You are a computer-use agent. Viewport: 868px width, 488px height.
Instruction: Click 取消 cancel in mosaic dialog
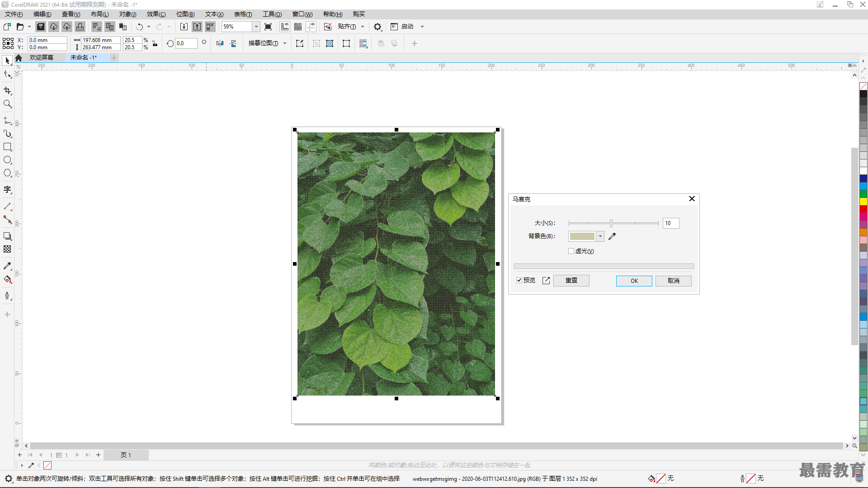point(674,281)
